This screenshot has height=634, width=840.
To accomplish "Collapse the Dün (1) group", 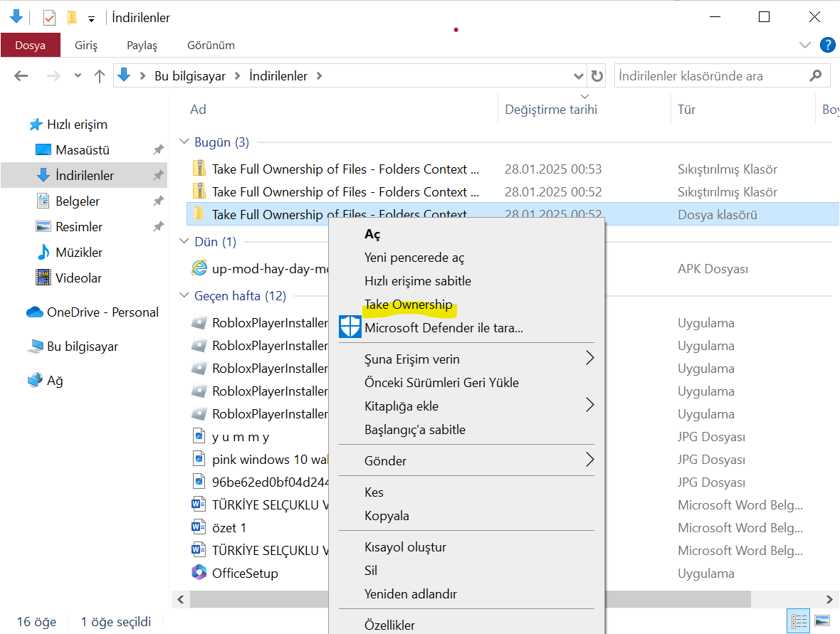I will (x=184, y=241).
